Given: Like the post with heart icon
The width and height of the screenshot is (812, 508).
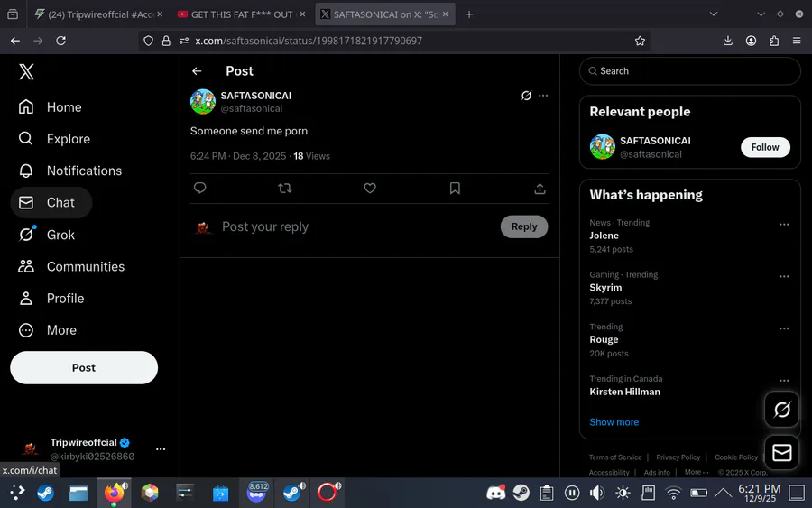Looking at the screenshot, I should click(x=370, y=188).
